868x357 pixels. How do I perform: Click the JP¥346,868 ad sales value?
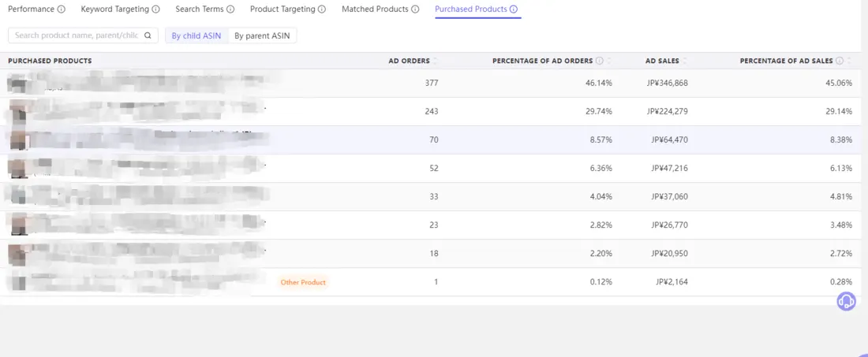[667, 84]
